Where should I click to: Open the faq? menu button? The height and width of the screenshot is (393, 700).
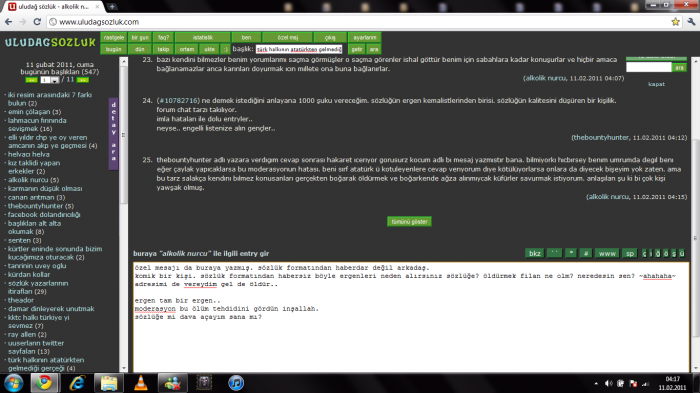pyautogui.click(x=163, y=38)
